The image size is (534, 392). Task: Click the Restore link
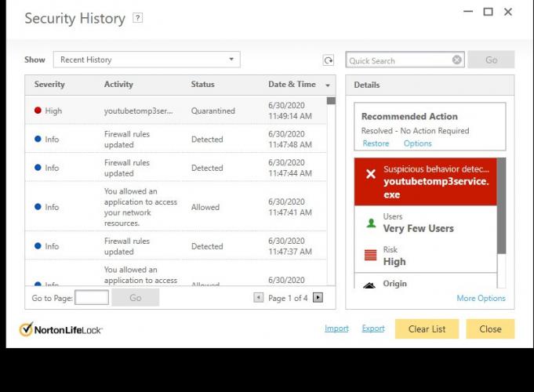click(x=376, y=143)
